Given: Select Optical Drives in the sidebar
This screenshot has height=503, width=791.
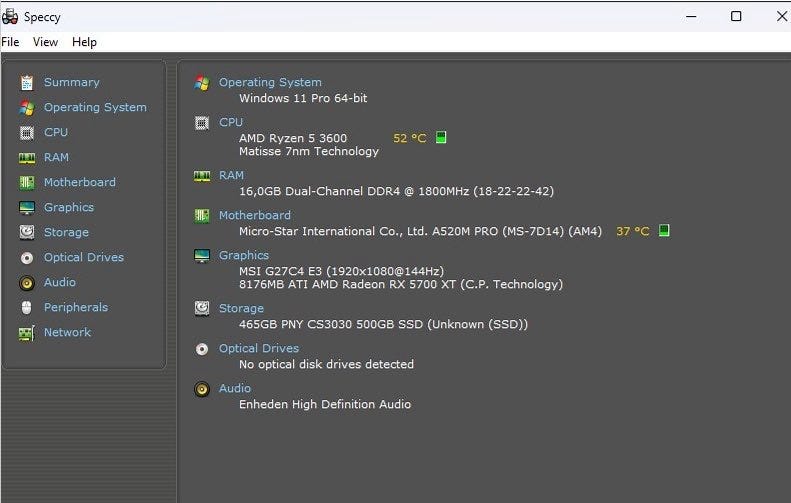Looking at the screenshot, I should coord(84,257).
